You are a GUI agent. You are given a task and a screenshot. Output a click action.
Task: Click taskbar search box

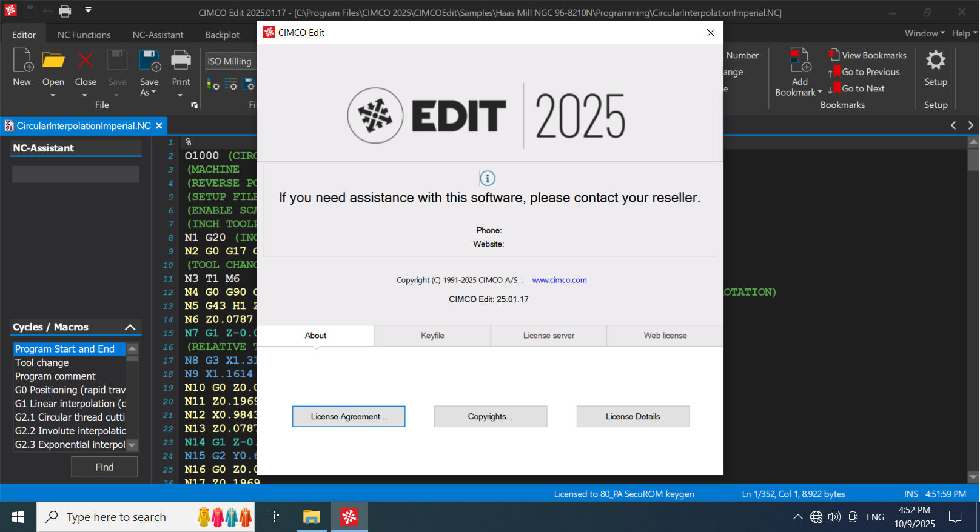[146, 517]
